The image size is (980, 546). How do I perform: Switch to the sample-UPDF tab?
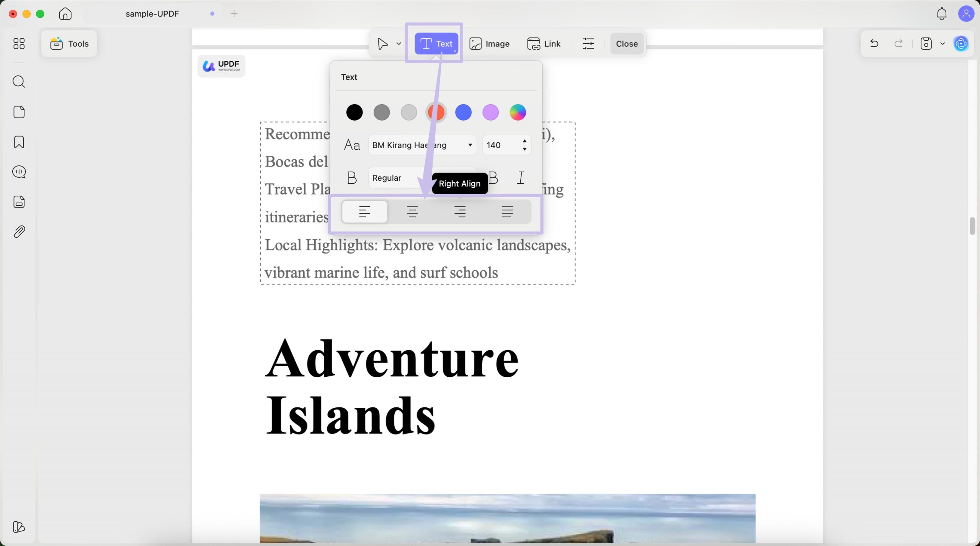[152, 13]
